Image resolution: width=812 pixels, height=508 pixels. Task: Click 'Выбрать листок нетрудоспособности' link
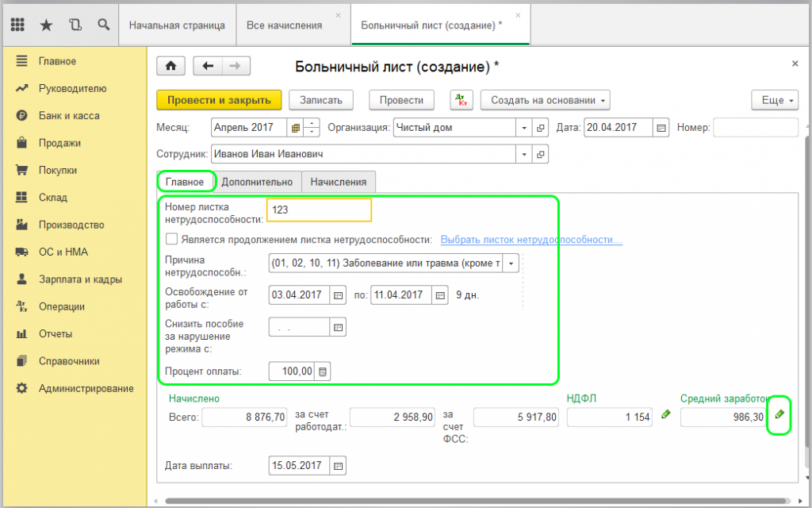pos(531,240)
